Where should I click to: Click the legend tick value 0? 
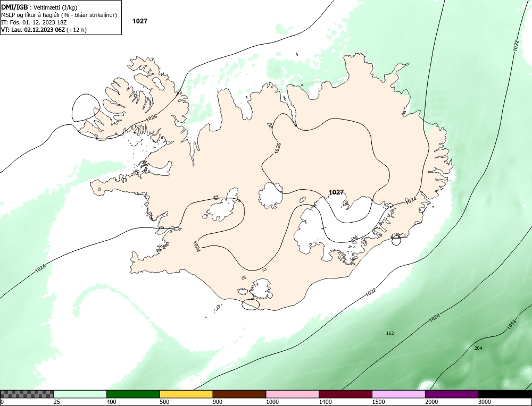[x=2, y=402]
